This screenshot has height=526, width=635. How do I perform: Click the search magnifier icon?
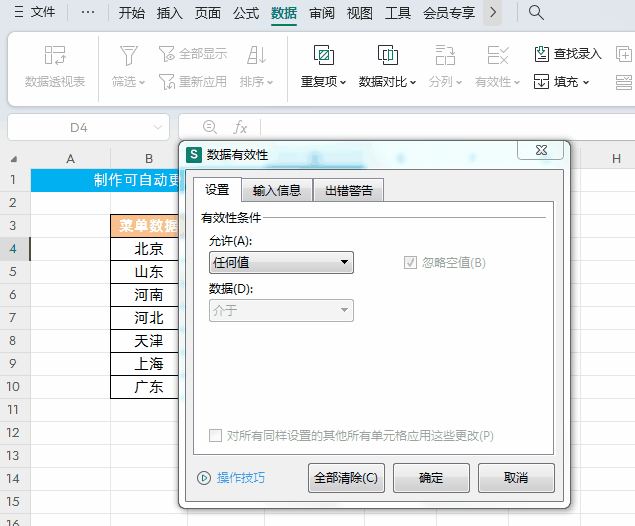pyautogui.click(x=536, y=13)
